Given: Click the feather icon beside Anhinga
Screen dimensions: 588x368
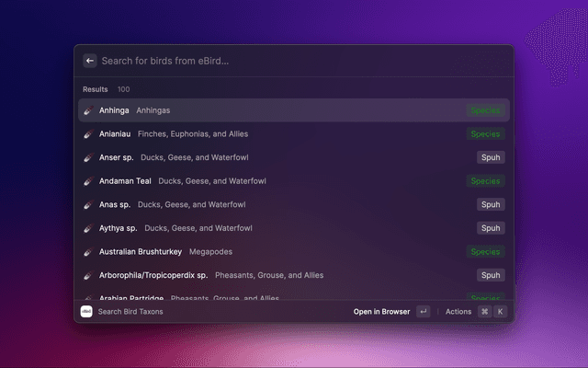Looking at the screenshot, I should [x=87, y=110].
